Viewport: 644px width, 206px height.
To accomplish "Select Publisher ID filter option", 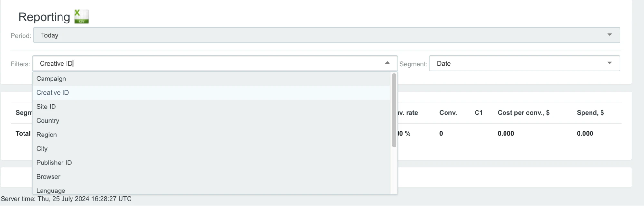I will coord(211,163).
